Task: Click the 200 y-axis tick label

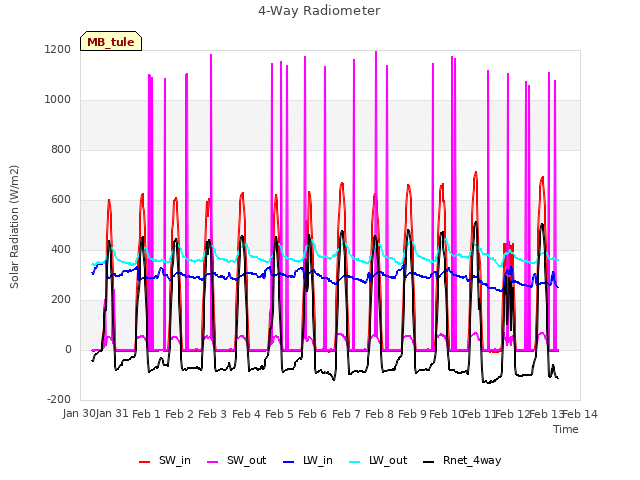Action: click(61, 300)
